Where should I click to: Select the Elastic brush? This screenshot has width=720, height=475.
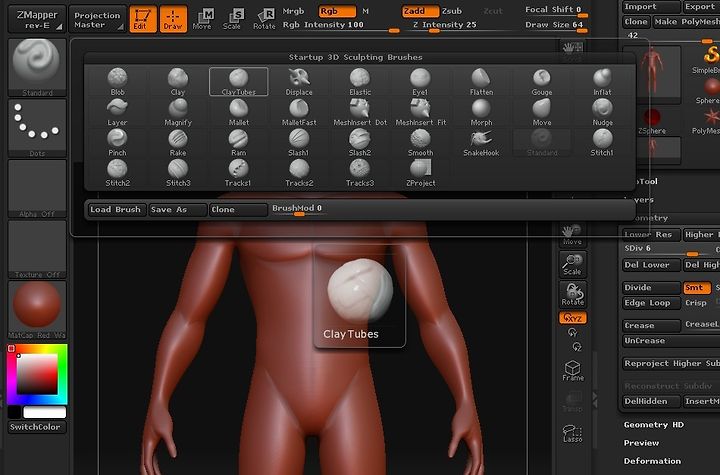tap(360, 82)
